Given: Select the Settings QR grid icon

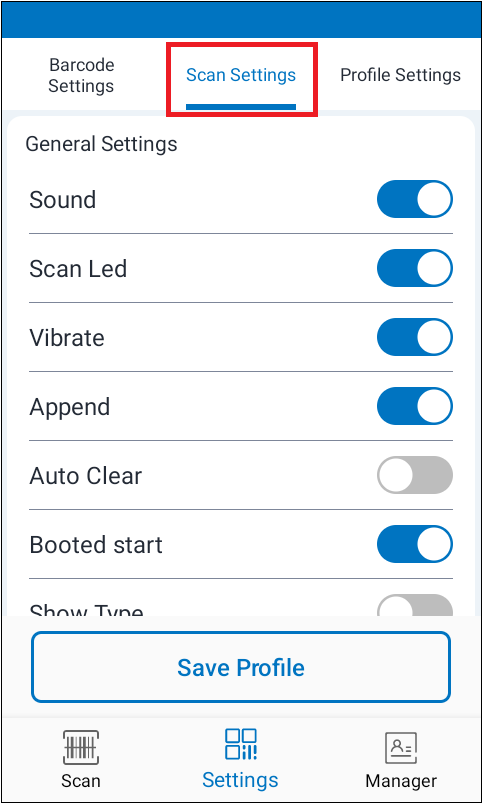Looking at the screenshot, I should click(240, 744).
